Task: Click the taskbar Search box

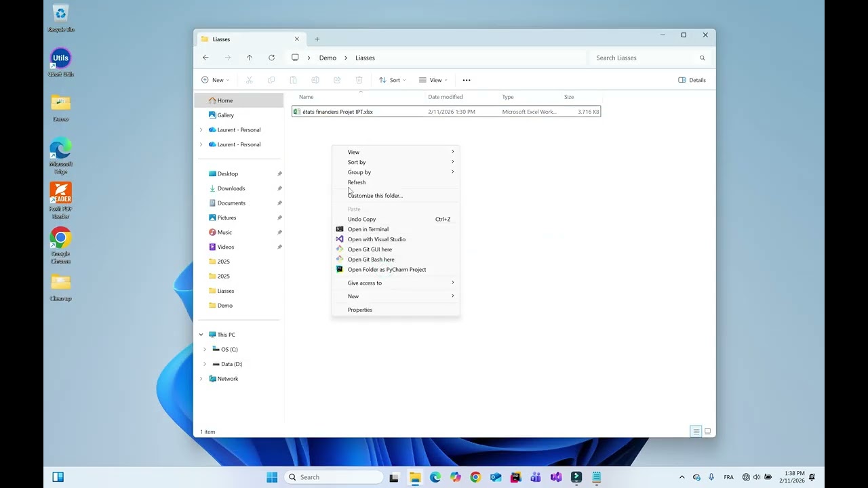Action: coord(334,477)
